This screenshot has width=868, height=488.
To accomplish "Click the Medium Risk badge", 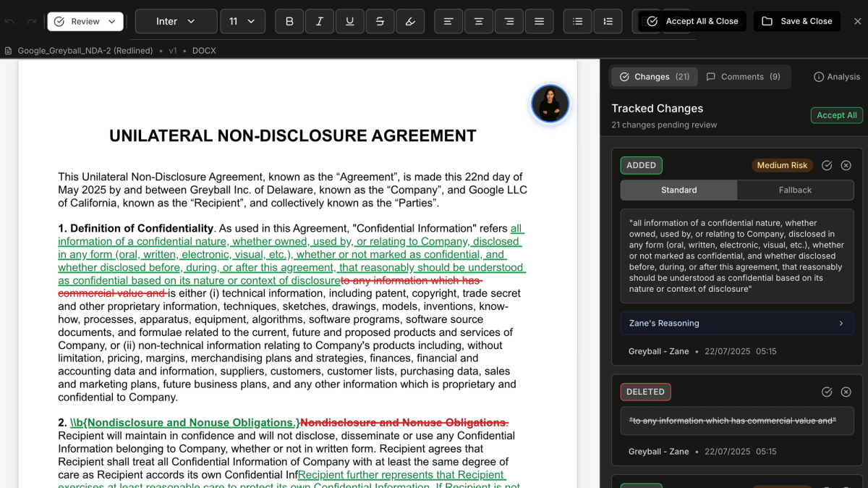I will pyautogui.click(x=783, y=166).
